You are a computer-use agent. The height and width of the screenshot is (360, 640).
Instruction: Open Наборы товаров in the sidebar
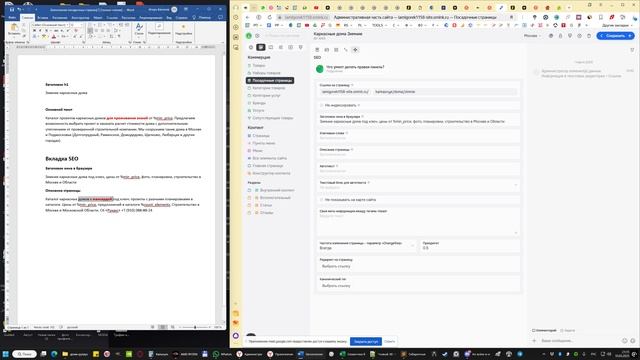266,73
